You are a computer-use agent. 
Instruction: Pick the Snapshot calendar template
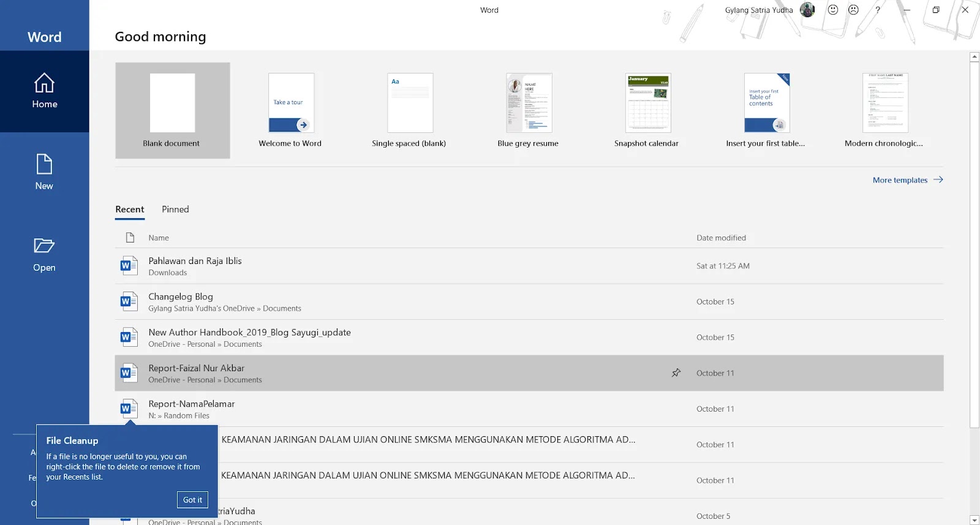[x=647, y=110]
